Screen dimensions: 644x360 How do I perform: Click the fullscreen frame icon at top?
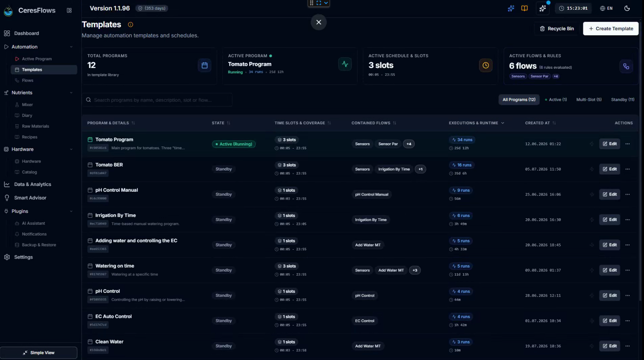click(x=319, y=3)
